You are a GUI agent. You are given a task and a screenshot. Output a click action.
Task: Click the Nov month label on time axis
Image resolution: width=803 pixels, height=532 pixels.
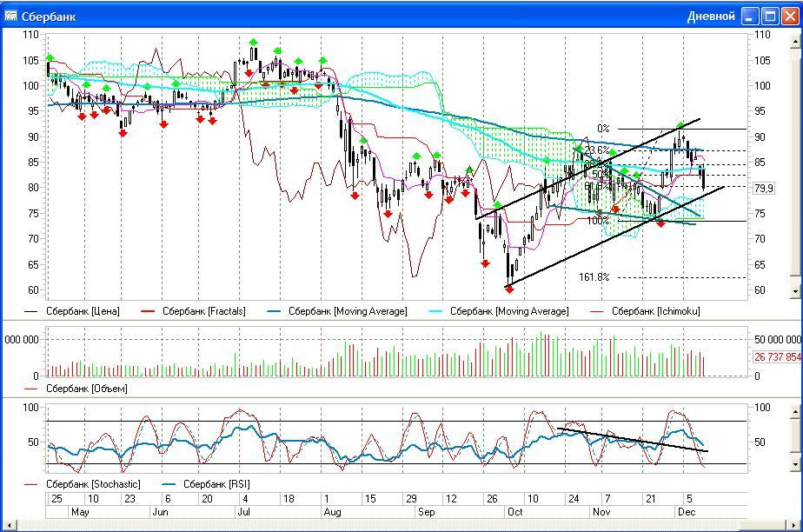601,512
